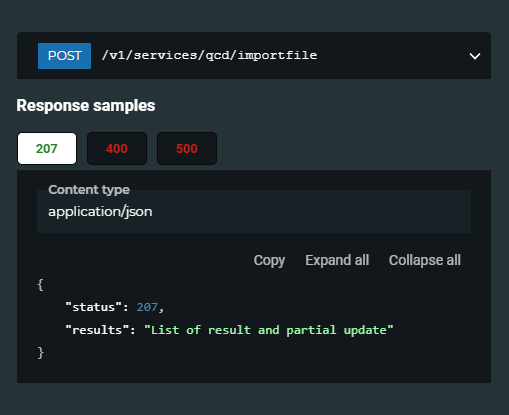509x415 pixels.
Task: Select the application/json content type value
Action: click(100, 212)
